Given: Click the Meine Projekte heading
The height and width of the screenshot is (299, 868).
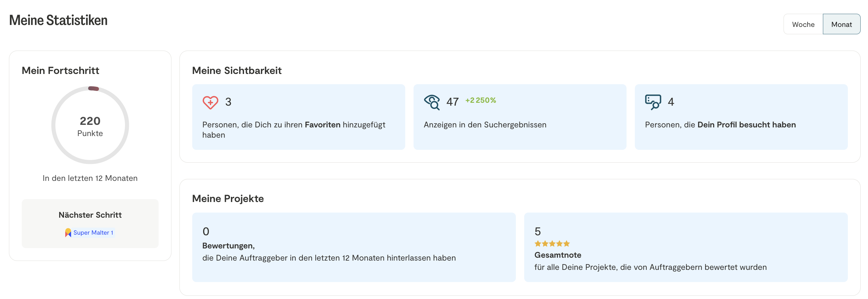Looking at the screenshot, I should [x=228, y=199].
